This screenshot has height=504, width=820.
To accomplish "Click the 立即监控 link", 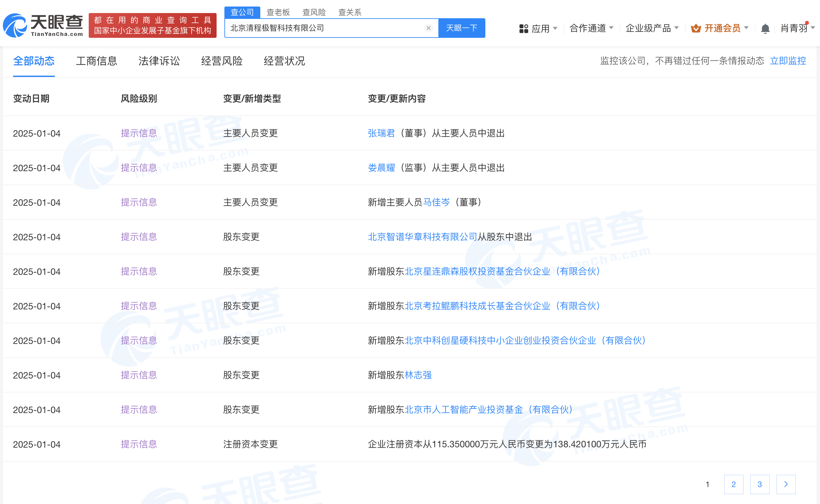I will coord(788,61).
